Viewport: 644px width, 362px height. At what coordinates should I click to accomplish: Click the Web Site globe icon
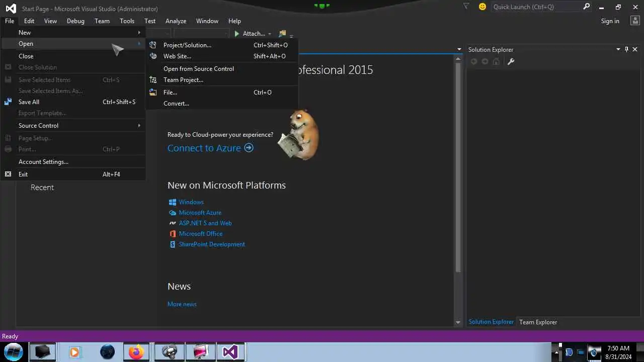pos(153,56)
